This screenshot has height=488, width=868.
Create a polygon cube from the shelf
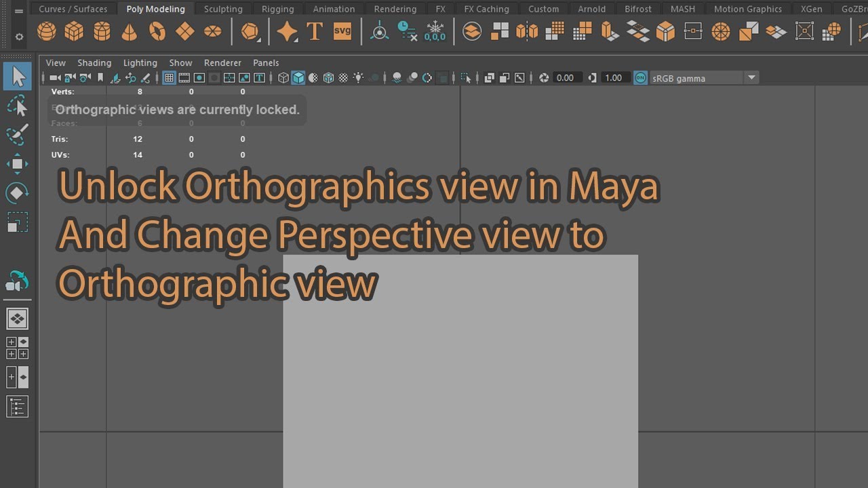point(74,31)
